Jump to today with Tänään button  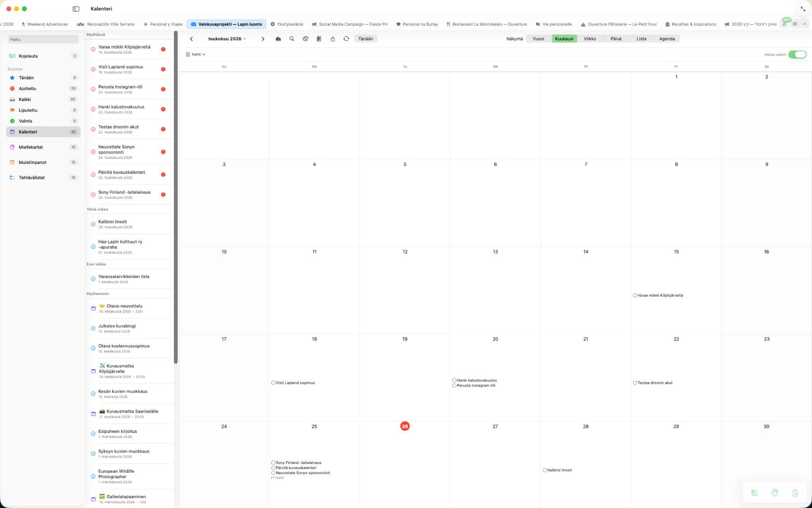pos(365,39)
